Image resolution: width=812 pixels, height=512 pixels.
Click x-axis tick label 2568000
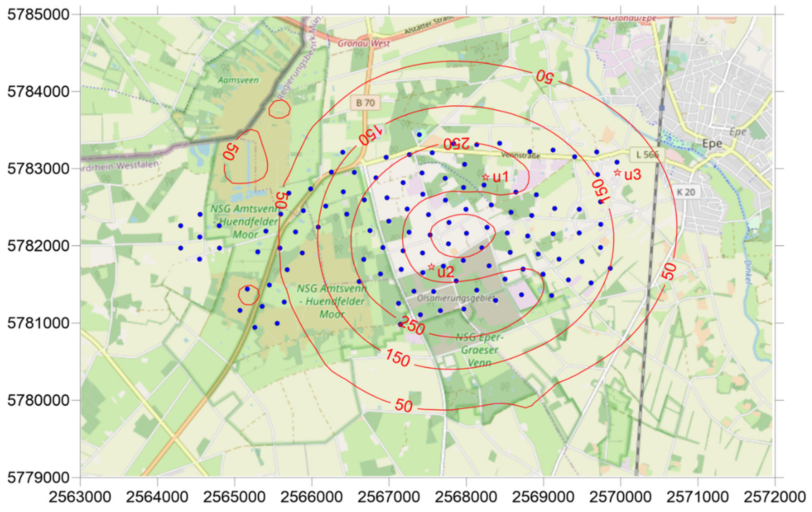[x=466, y=497]
